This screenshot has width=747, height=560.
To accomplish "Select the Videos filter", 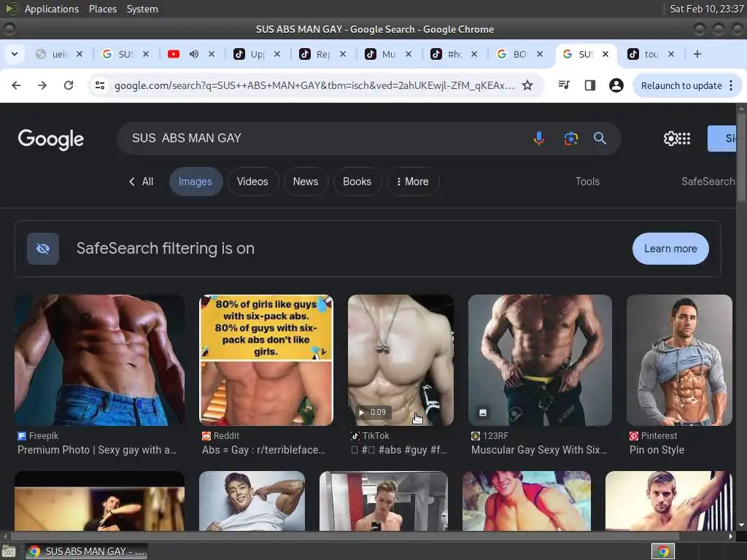I will pyautogui.click(x=252, y=182).
